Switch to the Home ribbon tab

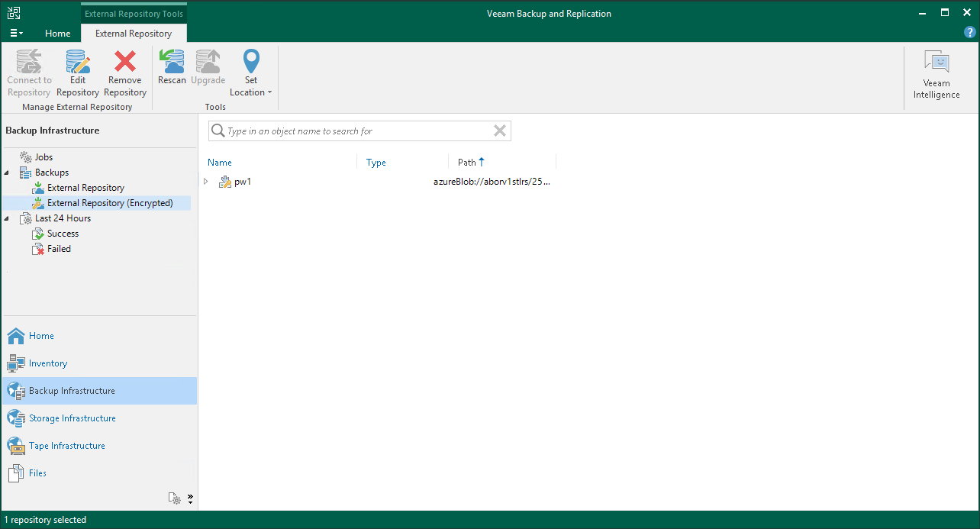[x=57, y=33]
